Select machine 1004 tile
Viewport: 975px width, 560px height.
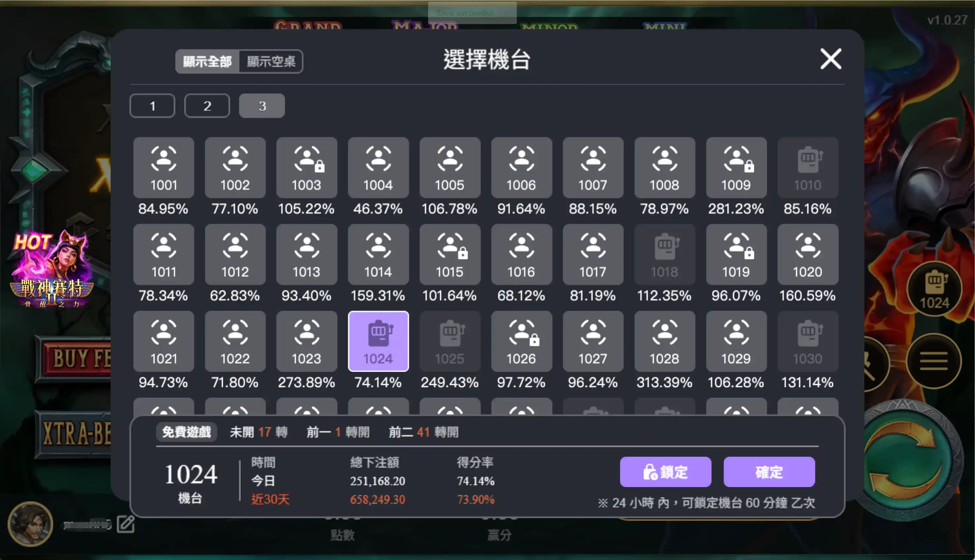378,168
